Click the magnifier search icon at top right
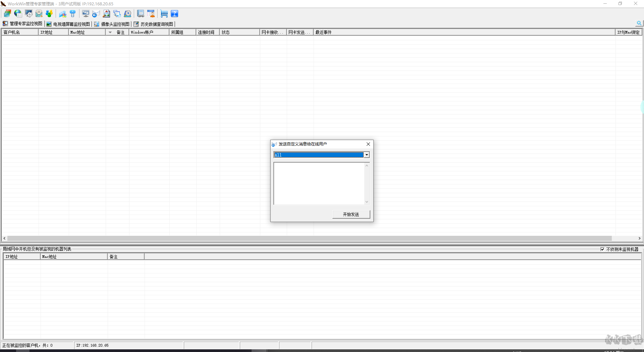 pos(639,23)
